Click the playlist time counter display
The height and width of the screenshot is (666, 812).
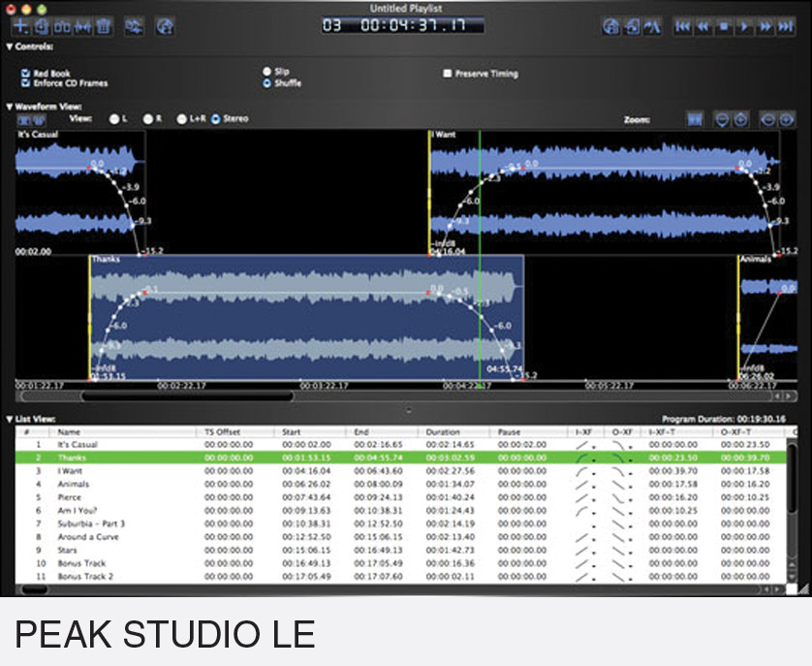point(403,25)
